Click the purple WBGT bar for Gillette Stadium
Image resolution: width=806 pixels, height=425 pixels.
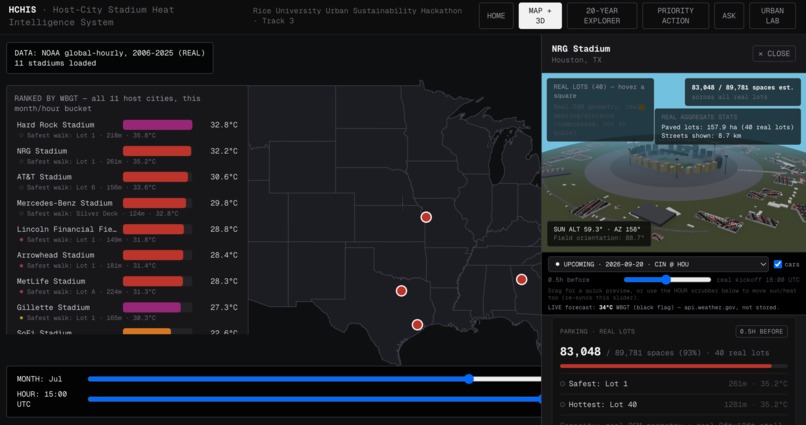(x=152, y=307)
